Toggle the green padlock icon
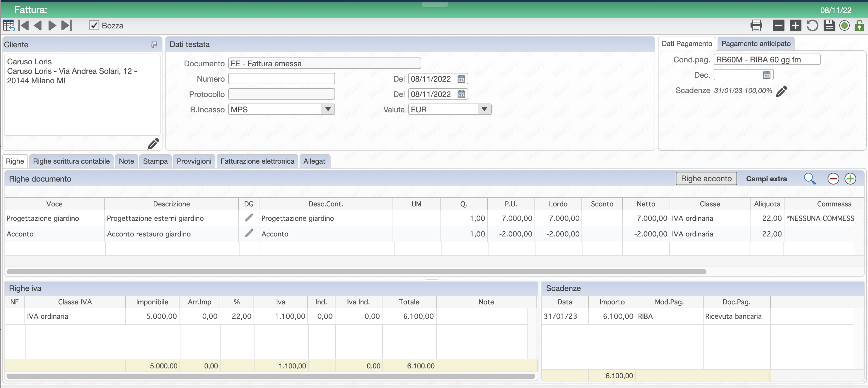Image resolution: width=868 pixels, height=388 pixels. click(860, 26)
